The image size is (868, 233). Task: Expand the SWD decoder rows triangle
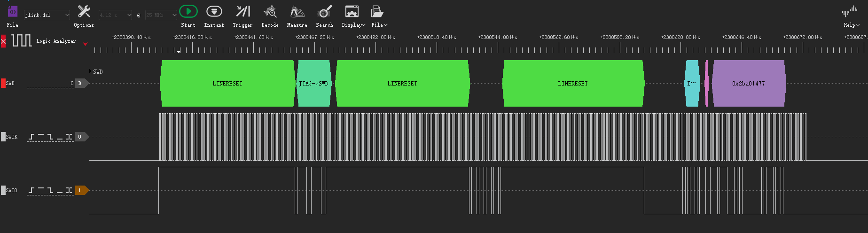tap(90, 71)
